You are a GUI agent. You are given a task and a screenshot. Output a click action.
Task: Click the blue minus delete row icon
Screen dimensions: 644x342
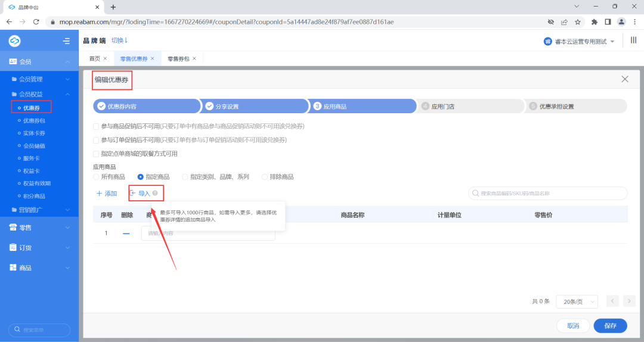(x=126, y=234)
